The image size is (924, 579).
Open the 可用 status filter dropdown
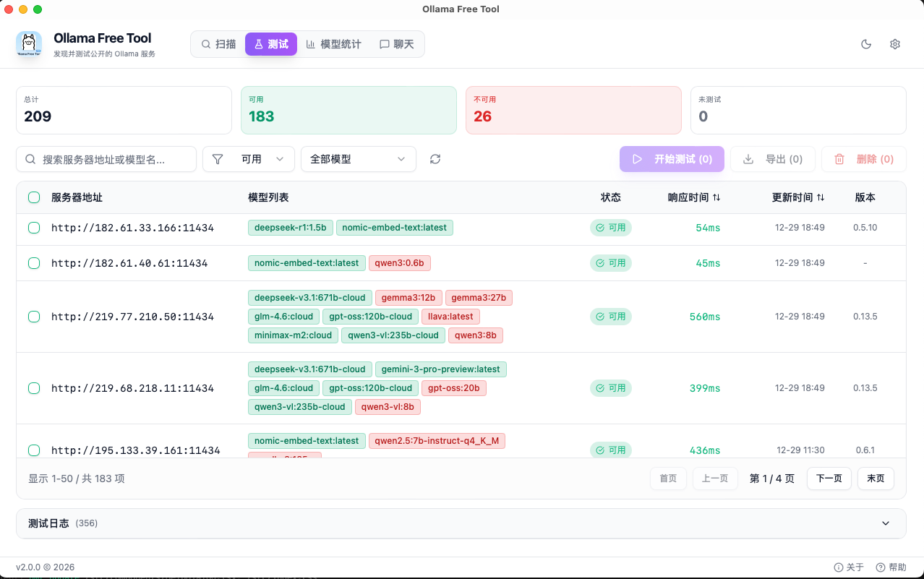249,159
